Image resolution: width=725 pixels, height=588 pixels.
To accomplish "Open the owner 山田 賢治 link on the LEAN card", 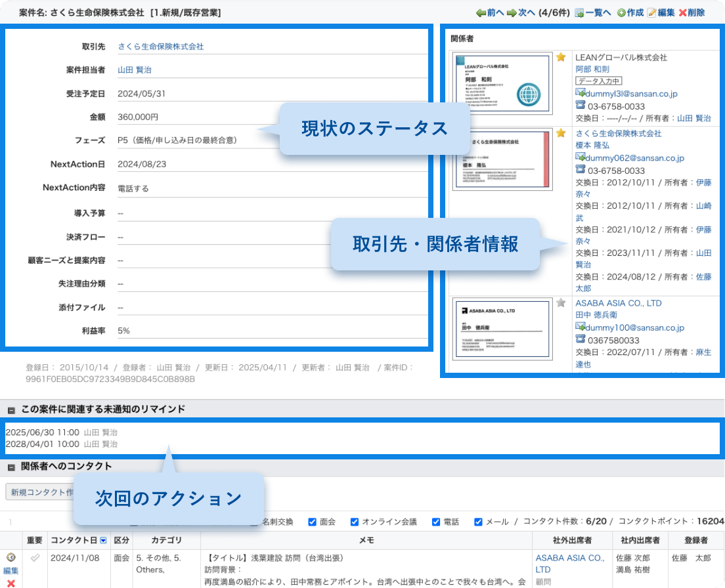I will tap(694, 118).
